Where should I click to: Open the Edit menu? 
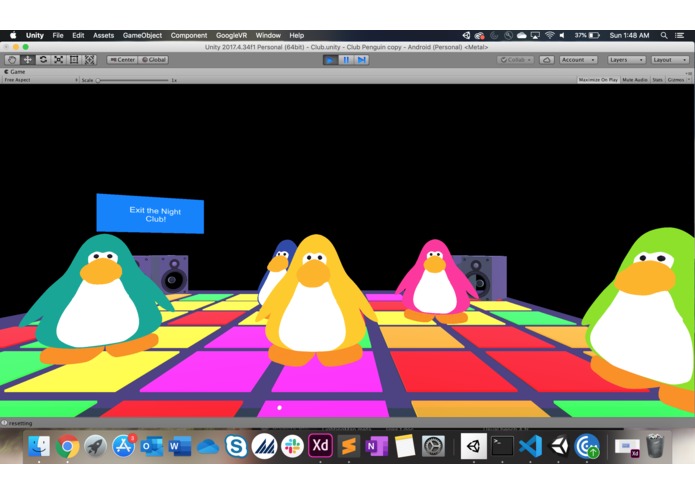click(x=78, y=35)
